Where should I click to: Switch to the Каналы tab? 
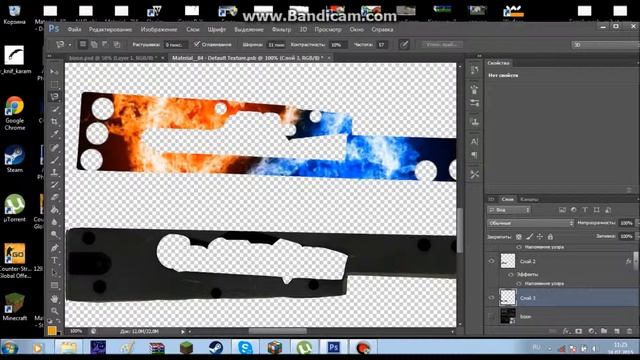[x=529, y=199]
